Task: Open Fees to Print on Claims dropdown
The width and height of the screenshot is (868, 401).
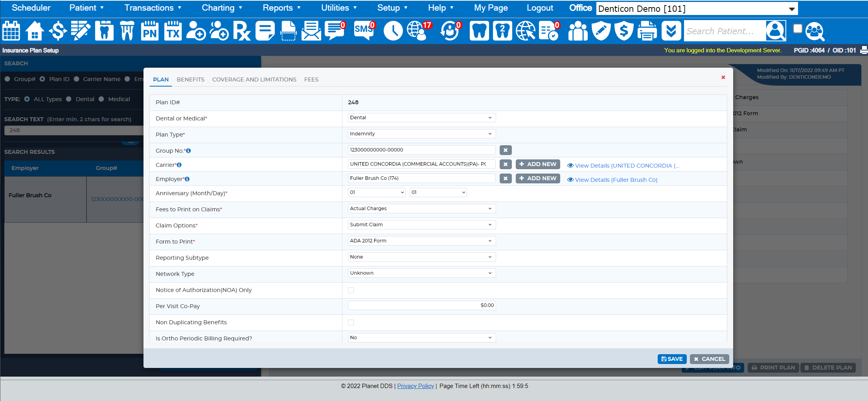Action: pyautogui.click(x=422, y=209)
